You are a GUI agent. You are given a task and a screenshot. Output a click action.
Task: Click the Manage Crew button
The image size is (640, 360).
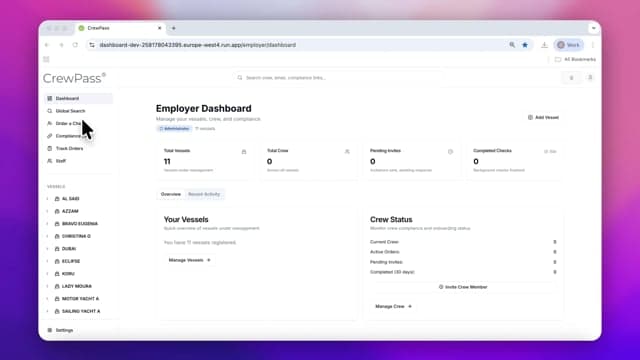[393, 306]
